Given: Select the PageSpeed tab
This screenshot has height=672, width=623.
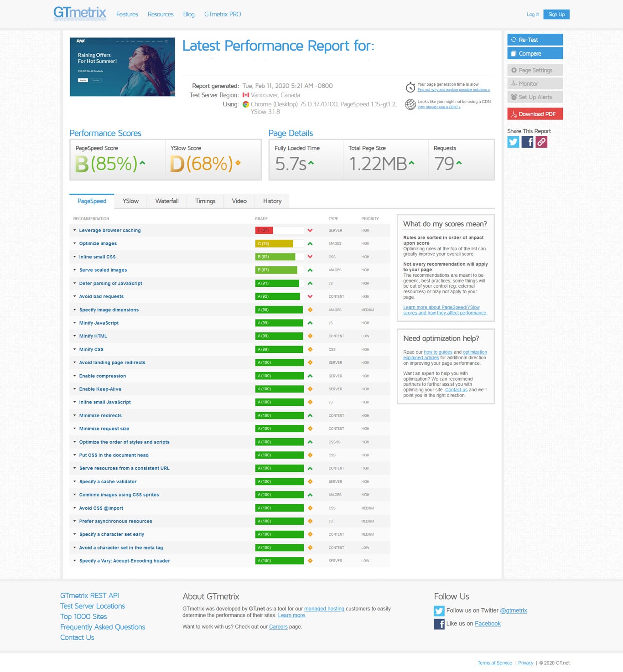Looking at the screenshot, I should (92, 201).
